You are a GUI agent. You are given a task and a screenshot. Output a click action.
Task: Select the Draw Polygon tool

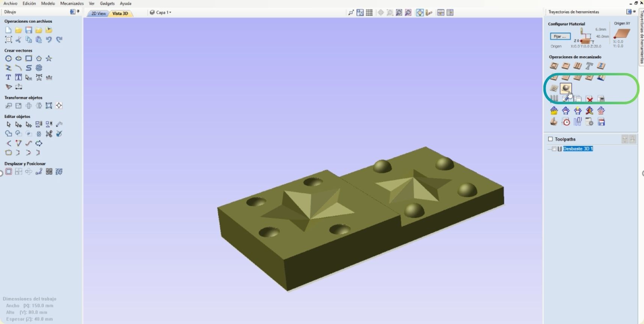(x=39, y=58)
